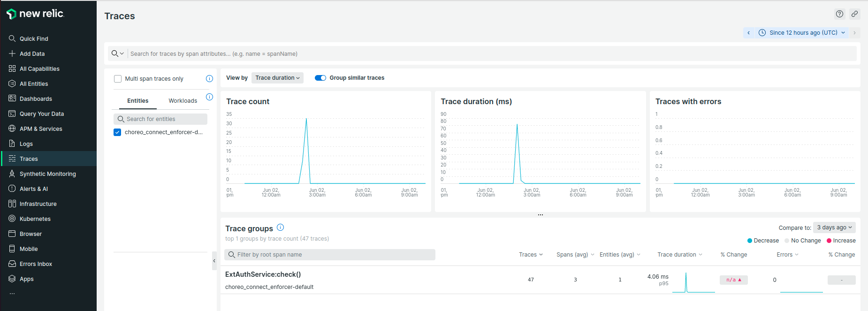Click the Errors Inbox icon

pos(12,264)
